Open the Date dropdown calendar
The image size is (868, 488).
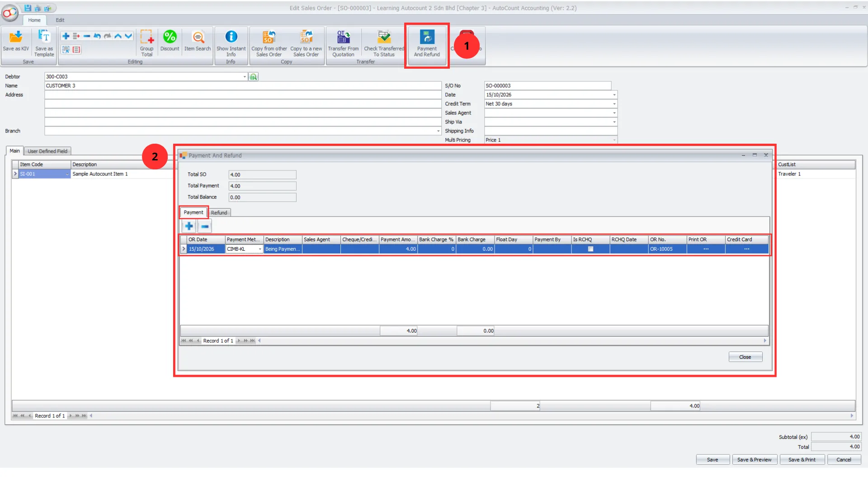pyautogui.click(x=614, y=95)
